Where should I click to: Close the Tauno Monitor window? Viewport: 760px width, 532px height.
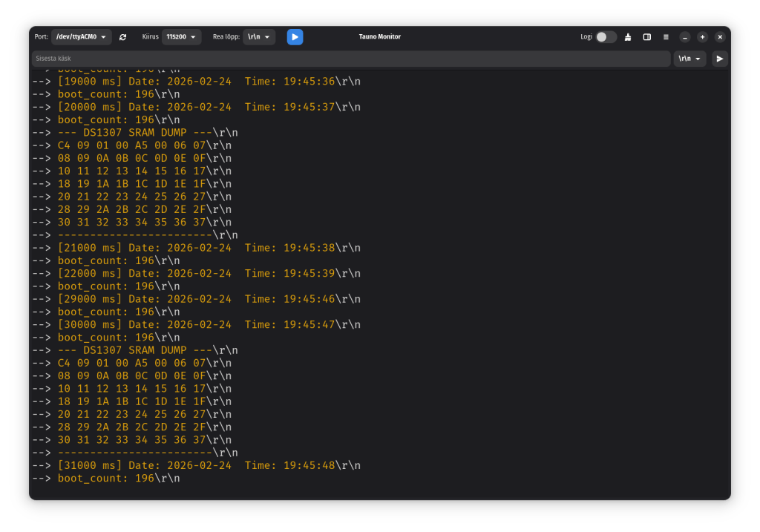(719, 37)
